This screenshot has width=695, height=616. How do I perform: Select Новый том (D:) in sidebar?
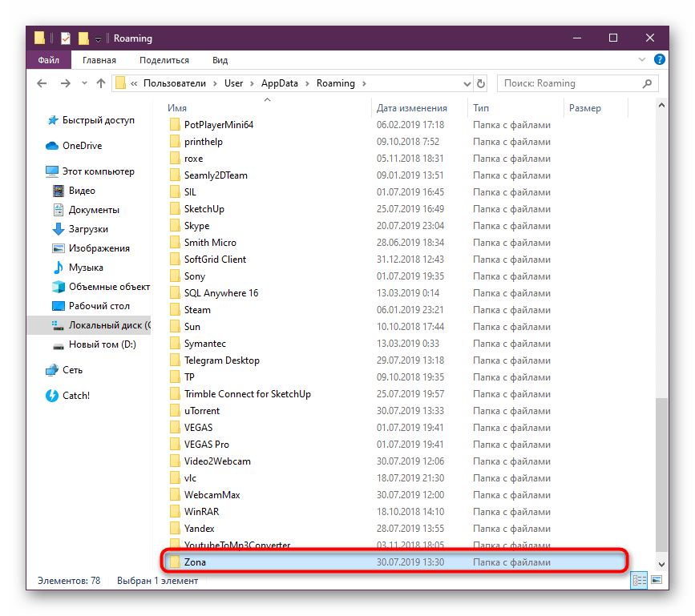tap(95, 344)
